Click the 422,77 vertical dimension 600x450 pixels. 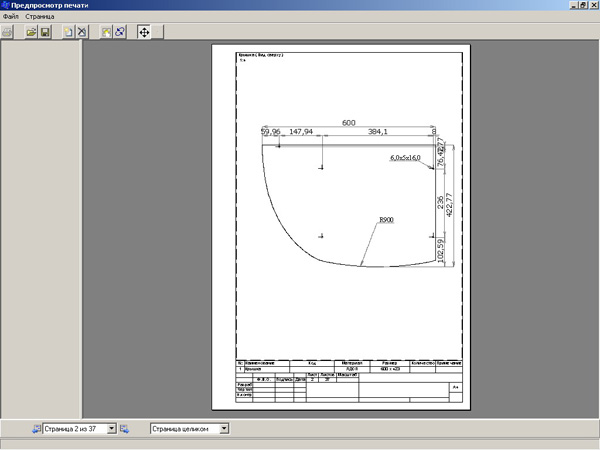pos(450,205)
